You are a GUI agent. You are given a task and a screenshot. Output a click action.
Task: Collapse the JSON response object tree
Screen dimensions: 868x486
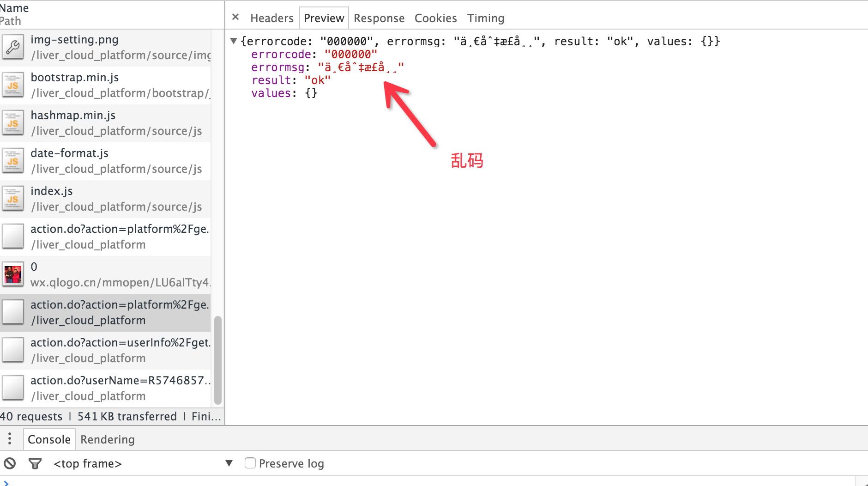click(x=234, y=41)
